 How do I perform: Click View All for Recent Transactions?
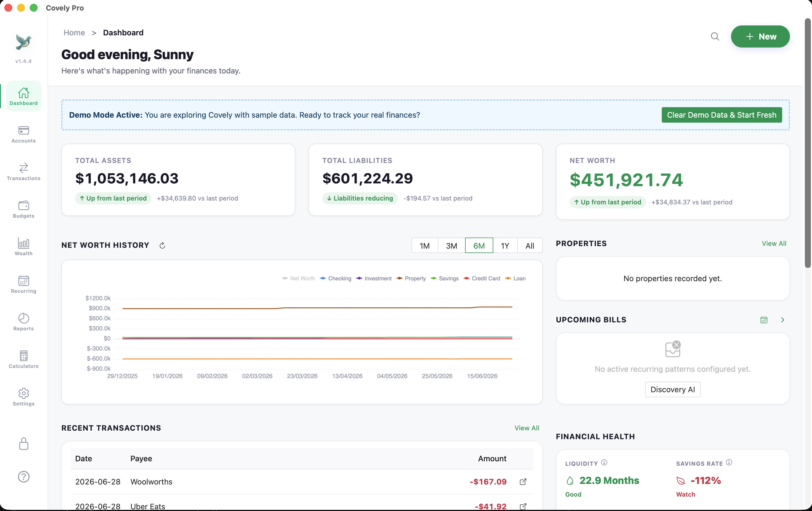(x=526, y=428)
